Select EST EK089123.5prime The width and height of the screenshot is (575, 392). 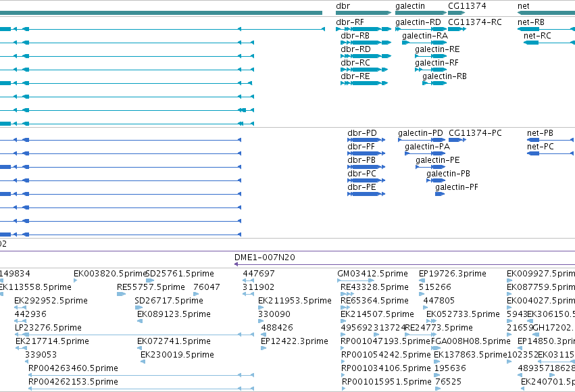(174, 314)
